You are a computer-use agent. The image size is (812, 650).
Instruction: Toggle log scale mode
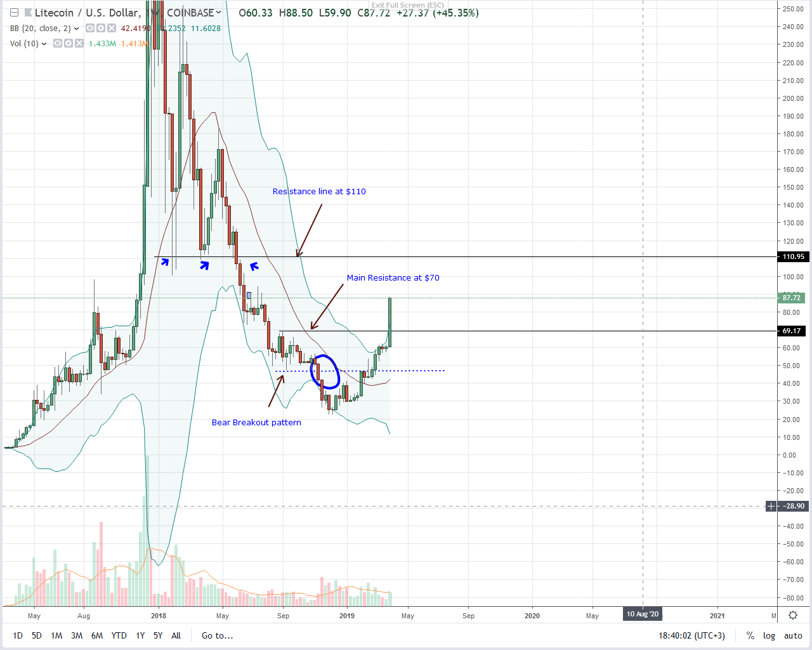point(769,635)
